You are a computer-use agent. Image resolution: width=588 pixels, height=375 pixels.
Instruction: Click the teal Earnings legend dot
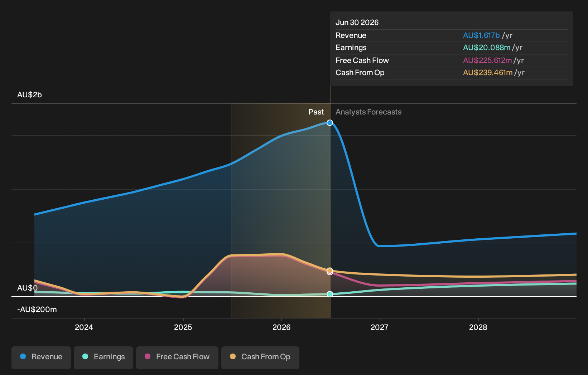point(85,356)
